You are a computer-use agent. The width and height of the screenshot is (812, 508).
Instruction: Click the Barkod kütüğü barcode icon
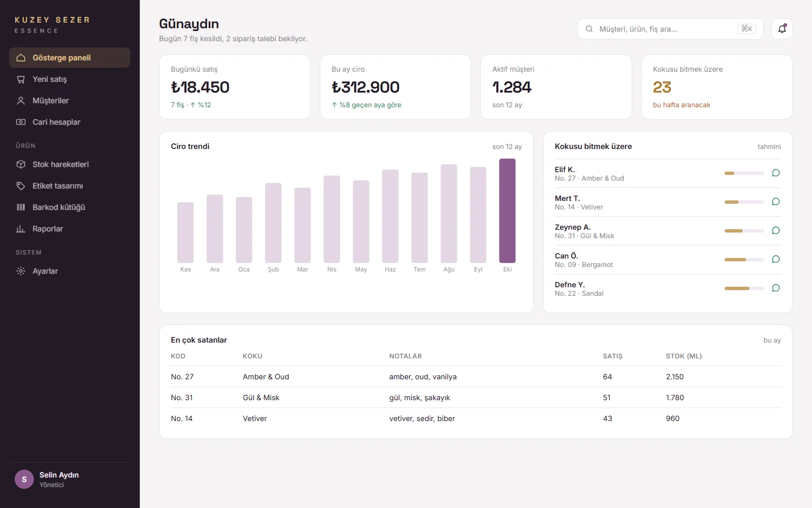[x=21, y=207]
